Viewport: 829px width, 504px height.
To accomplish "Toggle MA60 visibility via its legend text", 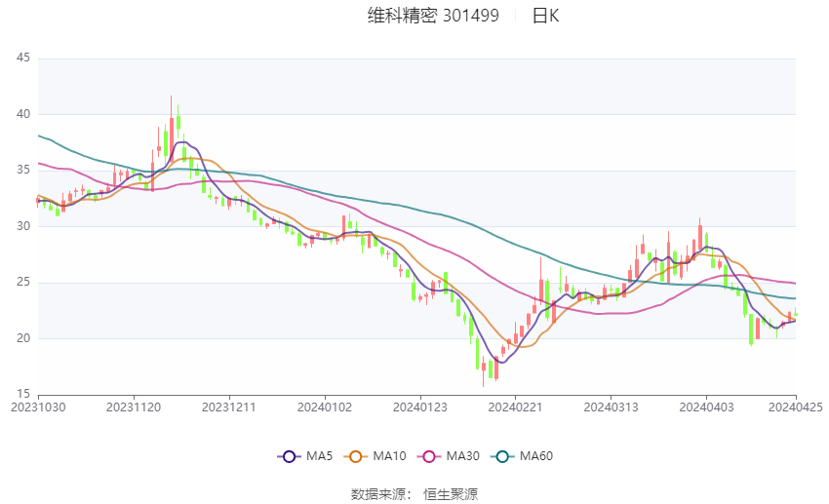I will click(x=536, y=456).
